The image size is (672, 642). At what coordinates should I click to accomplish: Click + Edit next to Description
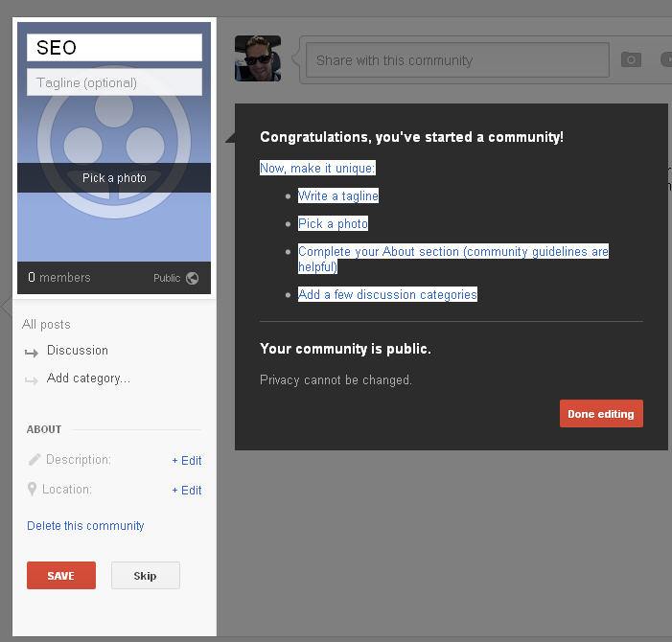coord(187,461)
